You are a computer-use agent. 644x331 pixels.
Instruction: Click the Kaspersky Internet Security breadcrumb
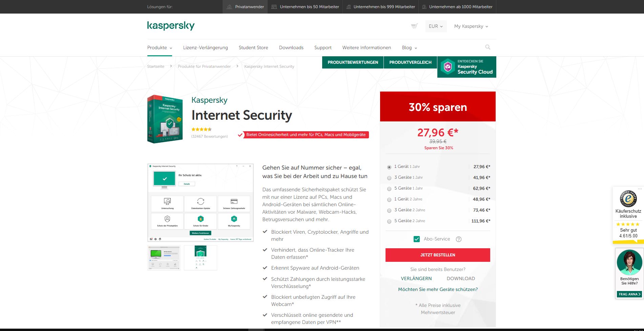pyautogui.click(x=269, y=66)
